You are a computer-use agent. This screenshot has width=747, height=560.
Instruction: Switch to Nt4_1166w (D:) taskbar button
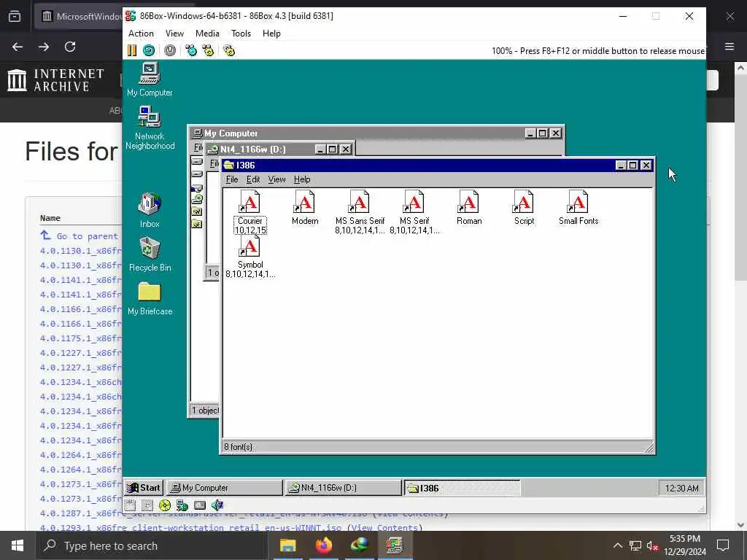pyautogui.click(x=343, y=488)
